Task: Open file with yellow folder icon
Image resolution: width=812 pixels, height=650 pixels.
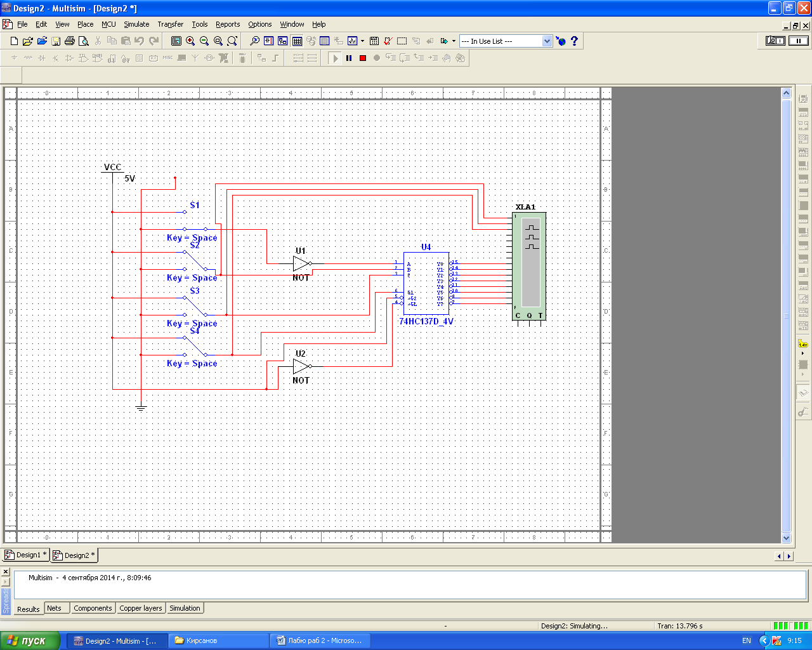Action: [x=27, y=41]
